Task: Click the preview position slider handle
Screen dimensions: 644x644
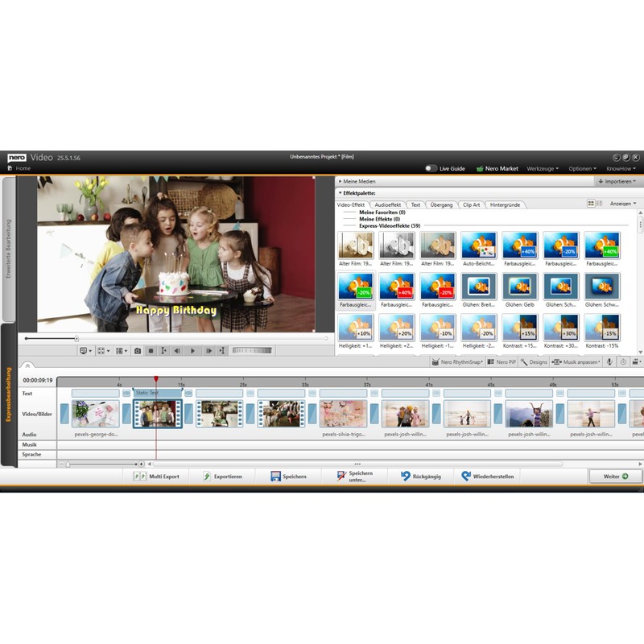Action: pos(76,338)
